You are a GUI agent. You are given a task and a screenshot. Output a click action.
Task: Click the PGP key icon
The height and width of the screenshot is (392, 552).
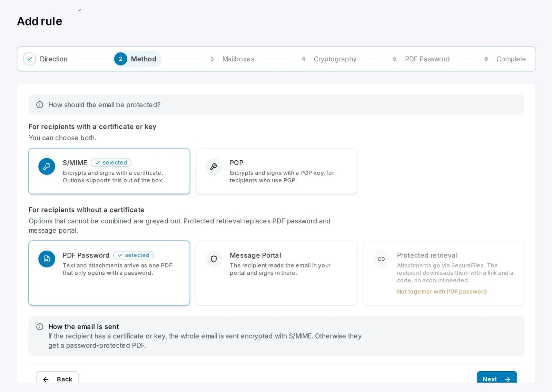214,167
